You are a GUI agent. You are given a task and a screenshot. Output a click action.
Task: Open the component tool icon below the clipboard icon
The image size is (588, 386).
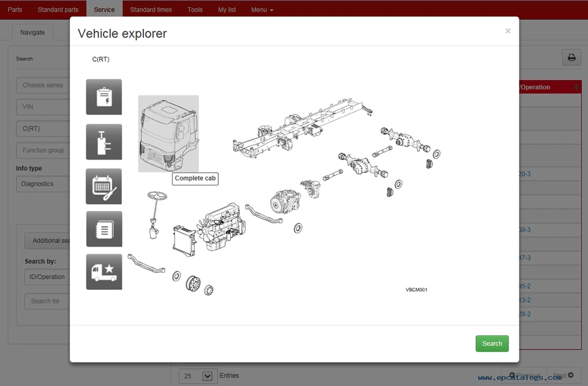tap(104, 141)
